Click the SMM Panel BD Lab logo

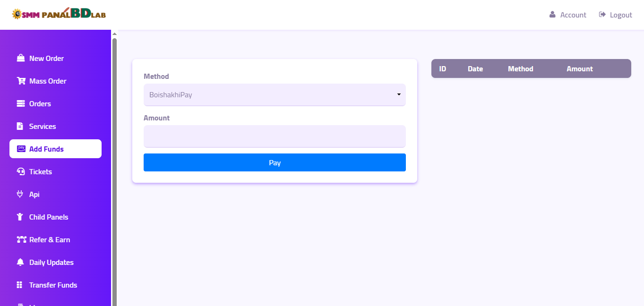[59, 14]
